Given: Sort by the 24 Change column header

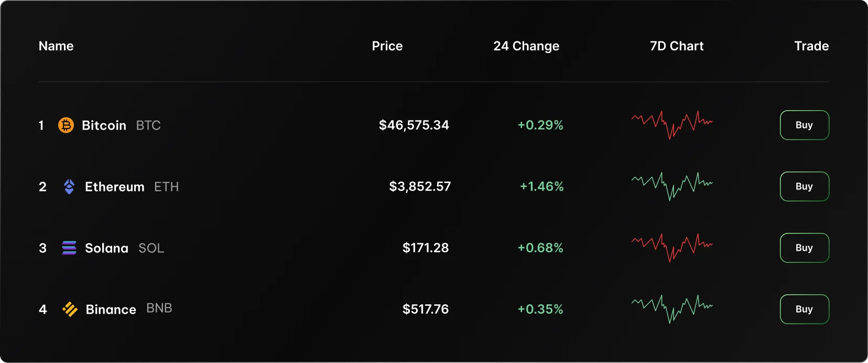Looking at the screenshot, I should 526,46.
